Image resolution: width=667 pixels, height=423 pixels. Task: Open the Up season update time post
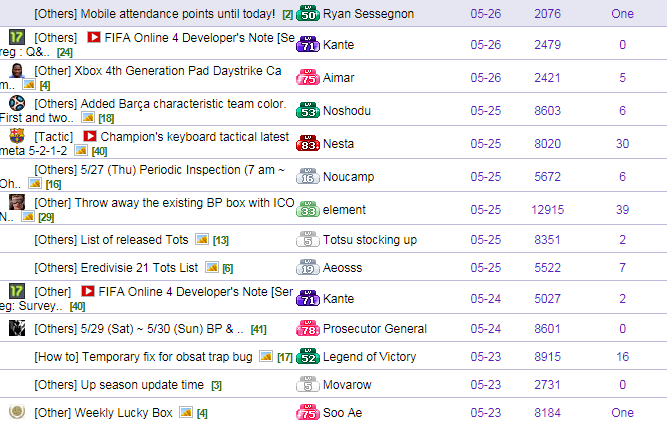click(119, 384)
